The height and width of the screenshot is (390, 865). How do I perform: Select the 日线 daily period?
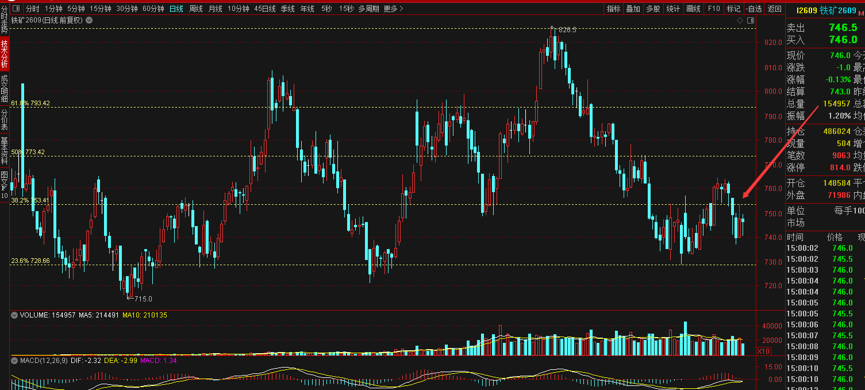pyautogui.click(x=177, y=9)
